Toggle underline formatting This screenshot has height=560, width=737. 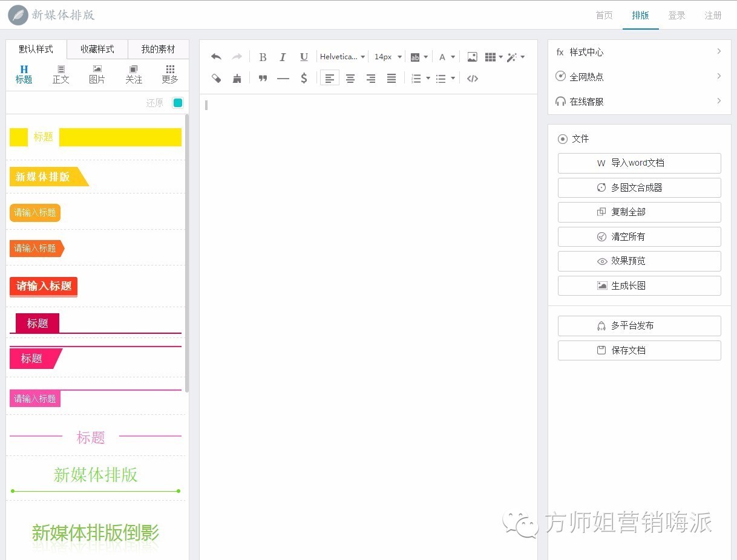pyautogui.click(x=303, y=56)
